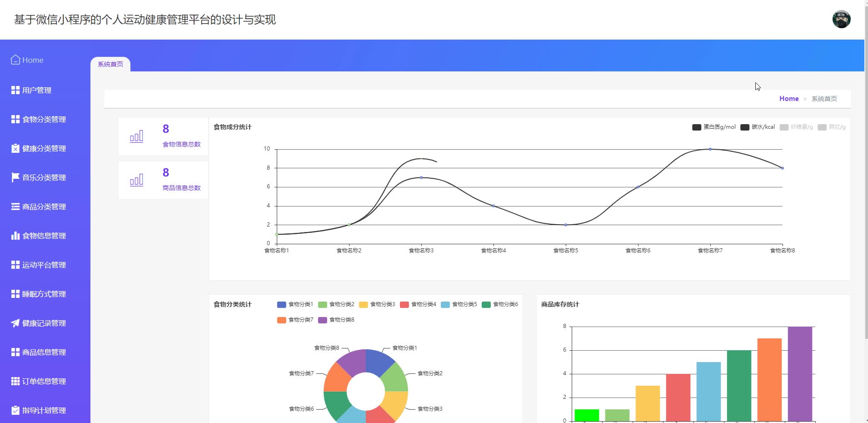Switch to the 系统首页 tab
This screenshot has height=423, width=868.
110,64
